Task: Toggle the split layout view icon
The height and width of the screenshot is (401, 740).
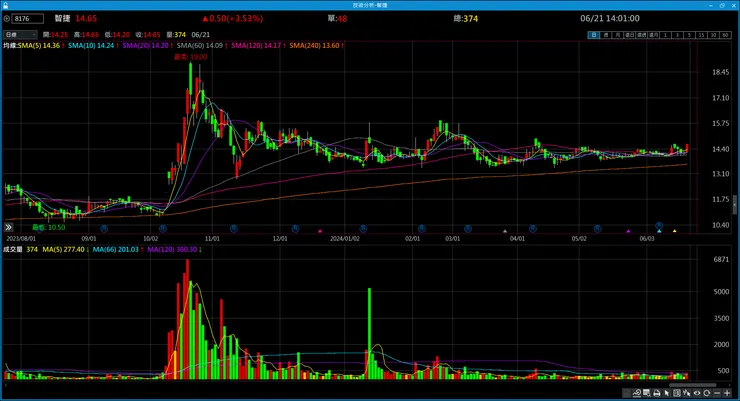Action: [676, 393]
